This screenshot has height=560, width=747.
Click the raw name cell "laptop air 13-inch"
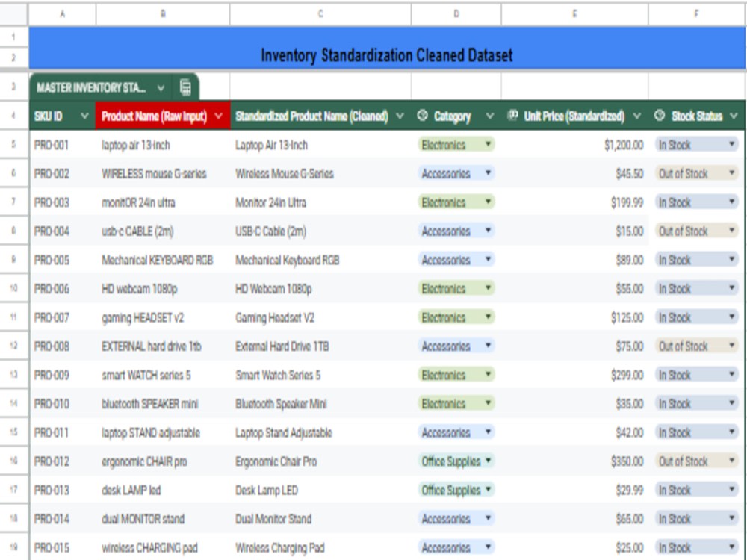[x=163, y=145]
